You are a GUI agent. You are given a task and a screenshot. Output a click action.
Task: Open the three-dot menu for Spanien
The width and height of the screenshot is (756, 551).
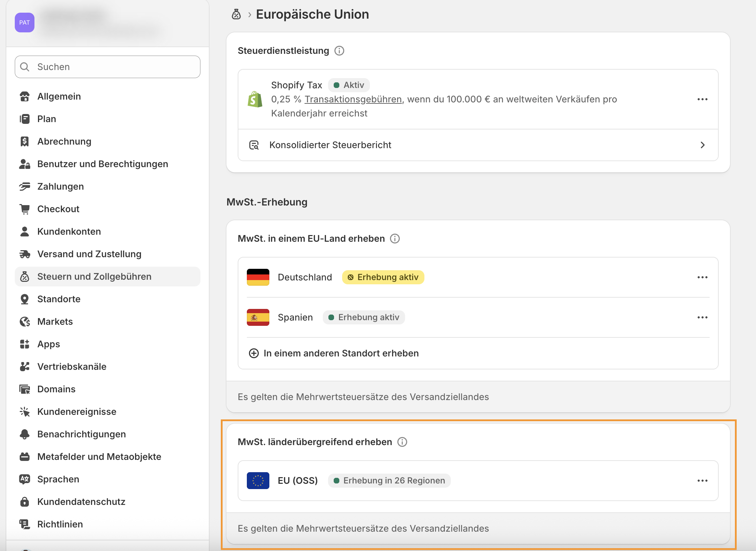[x=702, y=317]
